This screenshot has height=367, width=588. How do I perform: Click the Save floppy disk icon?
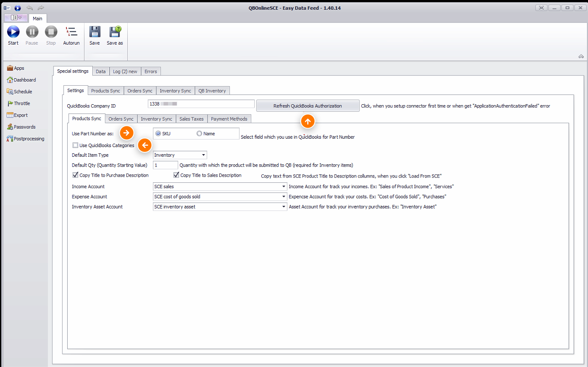95,32
